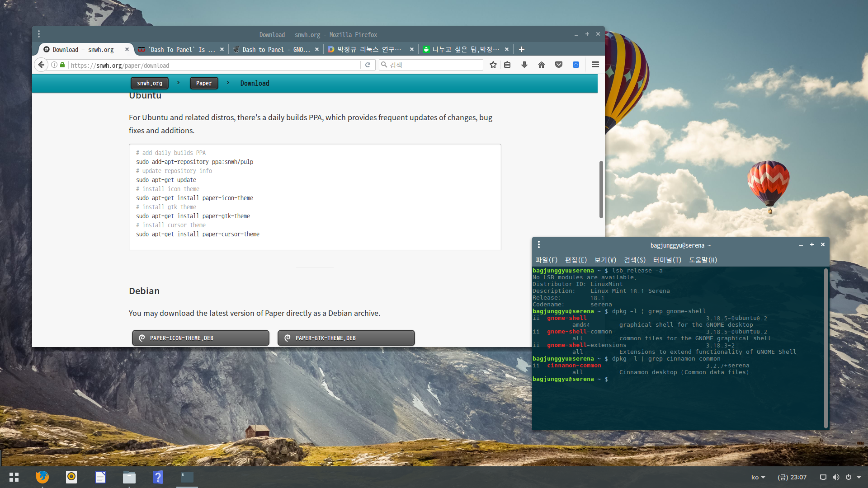Viewport: 868px width, 488px height.
Task: Open the help icon in the taskbar
Action: [158, 477]
